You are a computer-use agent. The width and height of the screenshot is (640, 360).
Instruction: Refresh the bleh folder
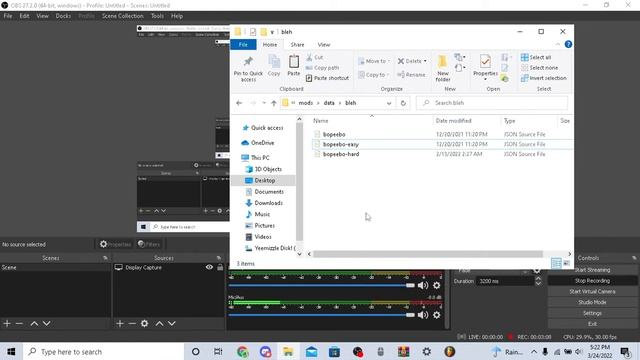point(403,103)
